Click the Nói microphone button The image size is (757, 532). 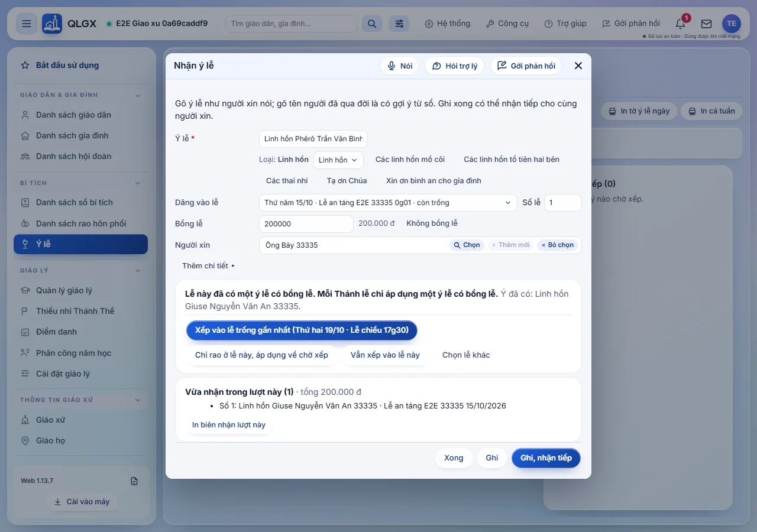tap(399, 66)
